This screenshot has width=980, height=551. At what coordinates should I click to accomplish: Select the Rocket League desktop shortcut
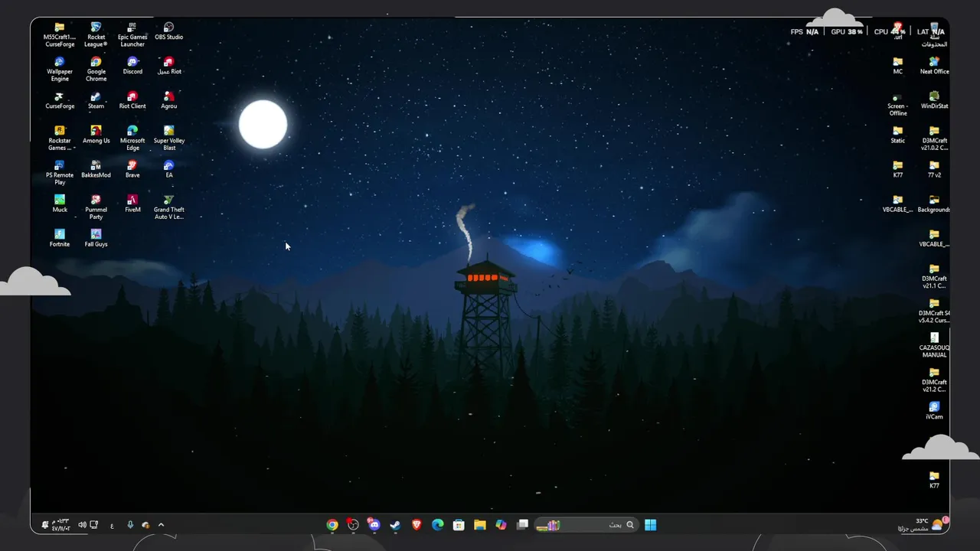[x=96, y=35]
